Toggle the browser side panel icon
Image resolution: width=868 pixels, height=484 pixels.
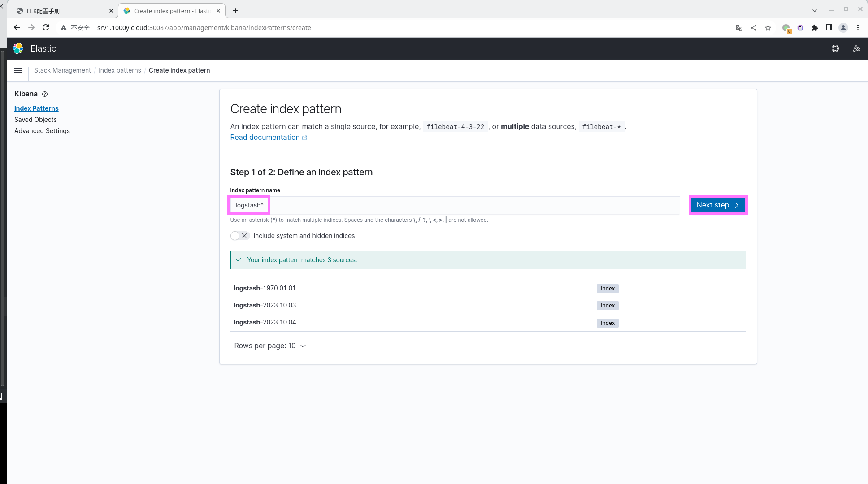click(x=829, y=28)
